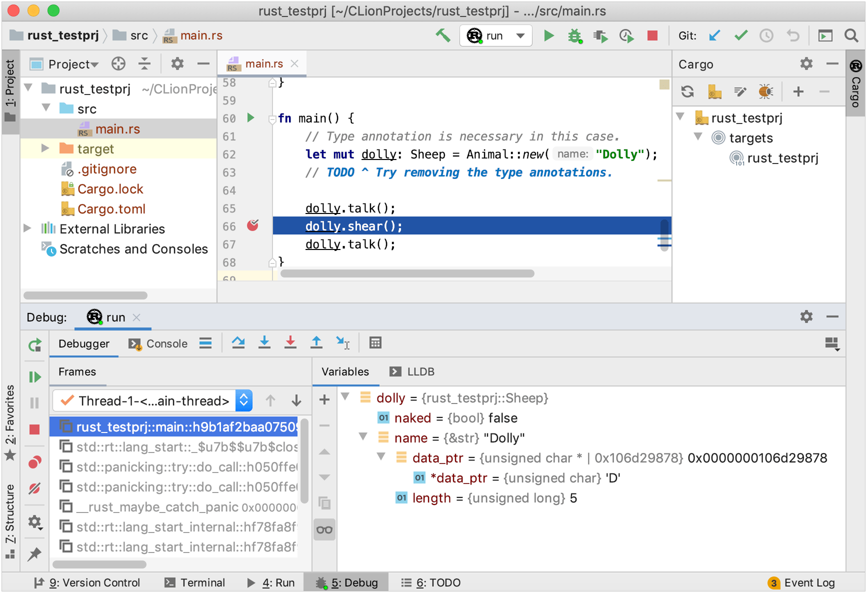Image resolution: width=868 pixels, height=594 pixels.
Task: Click the Step Into debugger icon
Action: point(264,342)
